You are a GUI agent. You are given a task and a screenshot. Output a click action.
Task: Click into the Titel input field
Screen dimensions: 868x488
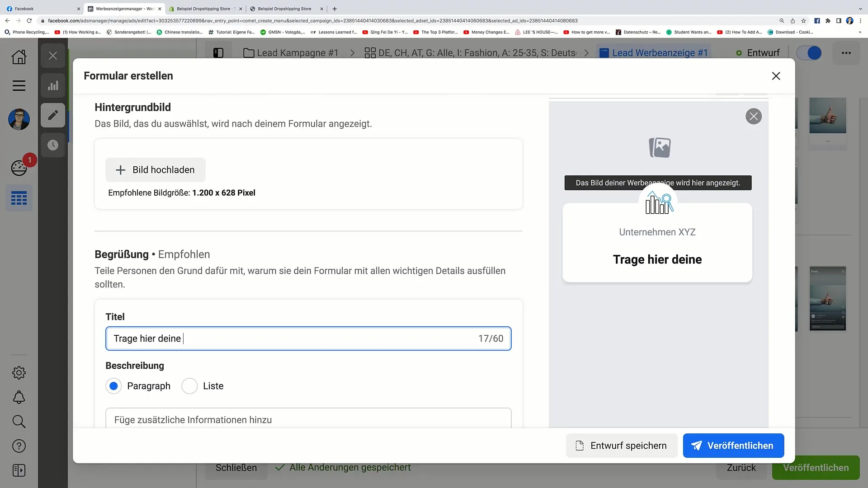(x=308, y=338)
